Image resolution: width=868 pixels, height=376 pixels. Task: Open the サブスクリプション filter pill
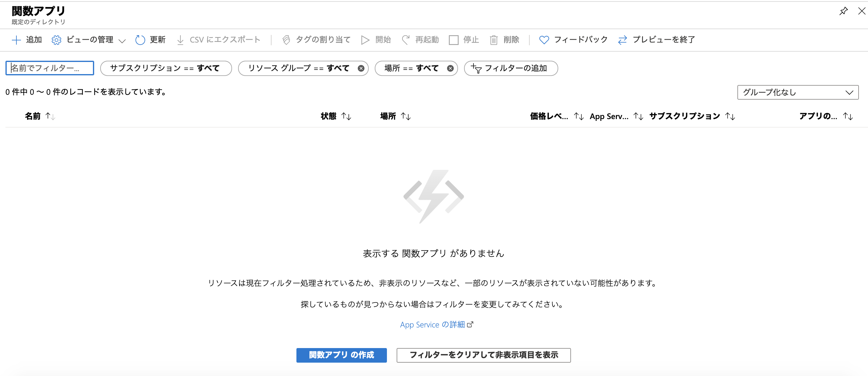pyautogui.click(x=166, y=68)
